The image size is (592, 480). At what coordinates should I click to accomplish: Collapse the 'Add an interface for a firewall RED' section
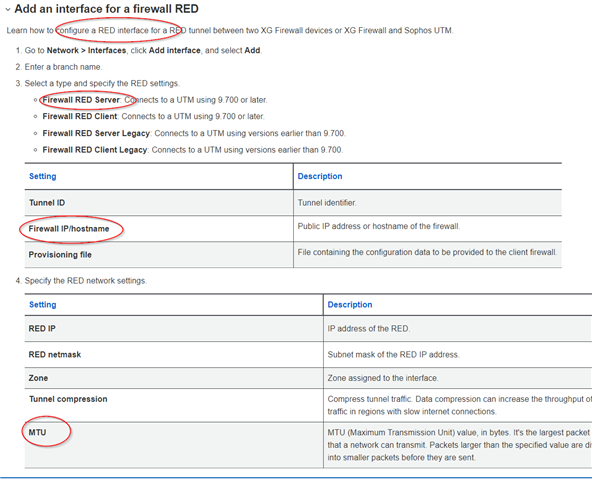[x=8, y=10]
